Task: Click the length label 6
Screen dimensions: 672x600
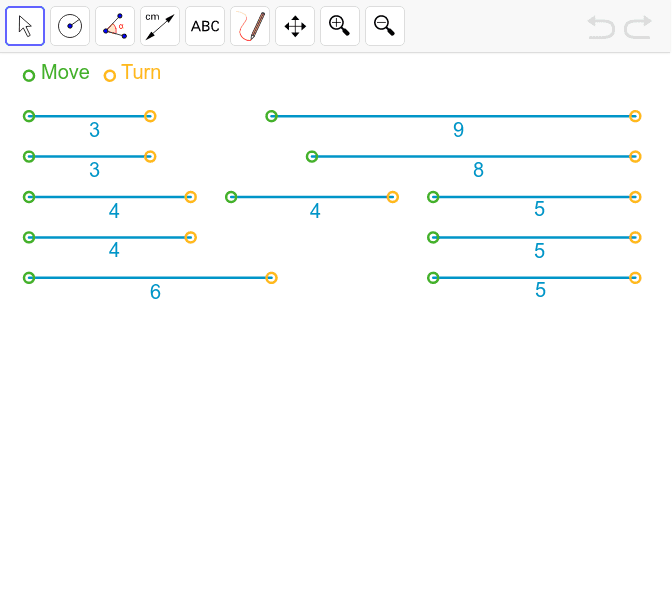Action: (x=155, y=292)
